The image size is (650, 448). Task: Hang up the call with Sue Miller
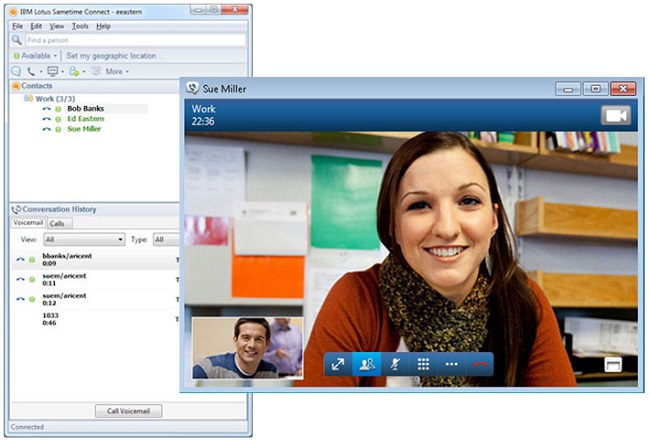coord(480,364)
